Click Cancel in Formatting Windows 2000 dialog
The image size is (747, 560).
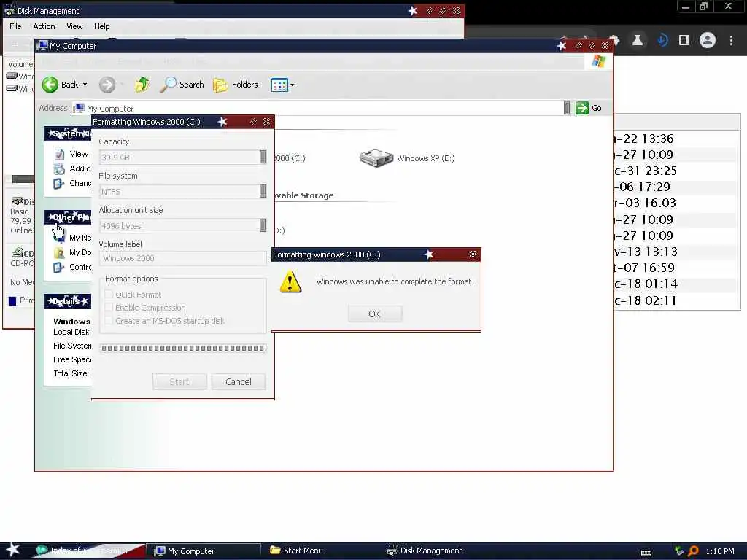coord(239,381)
